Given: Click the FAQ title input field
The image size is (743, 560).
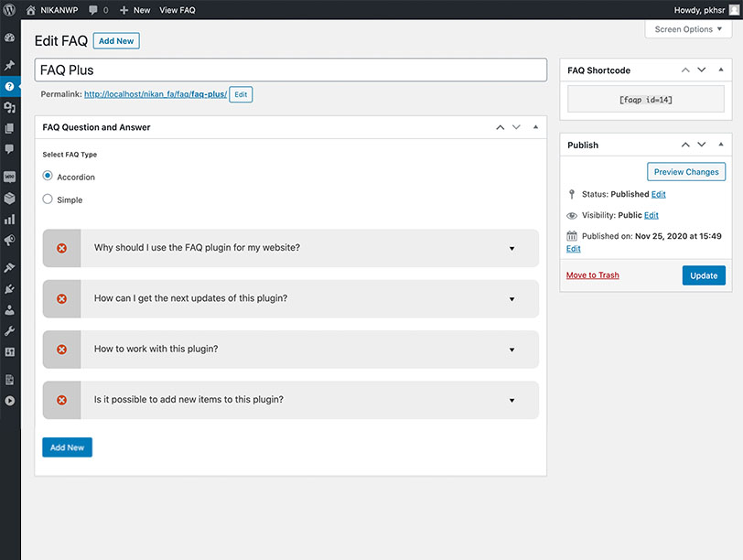Looking at the screenshot, I should pos(290,70).
